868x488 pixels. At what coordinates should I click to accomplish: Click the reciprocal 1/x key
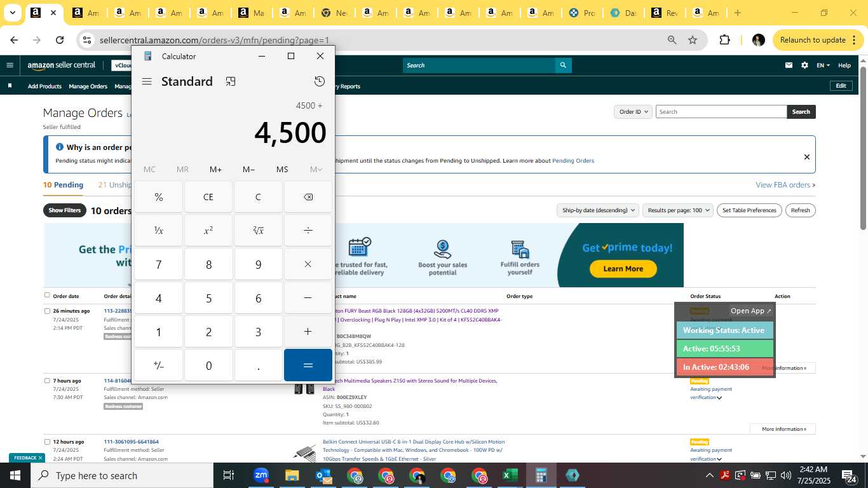[159, 231]
